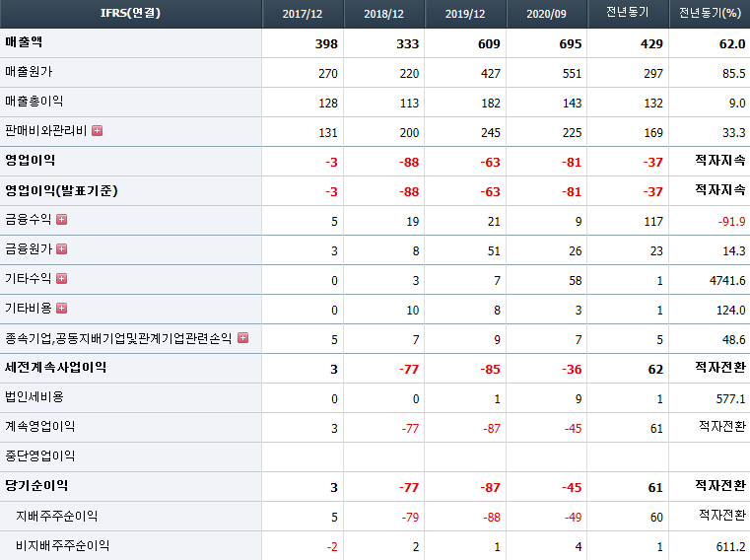
Task: Click 매출원가 growth value 85.5
Action: tap(733, 74)
